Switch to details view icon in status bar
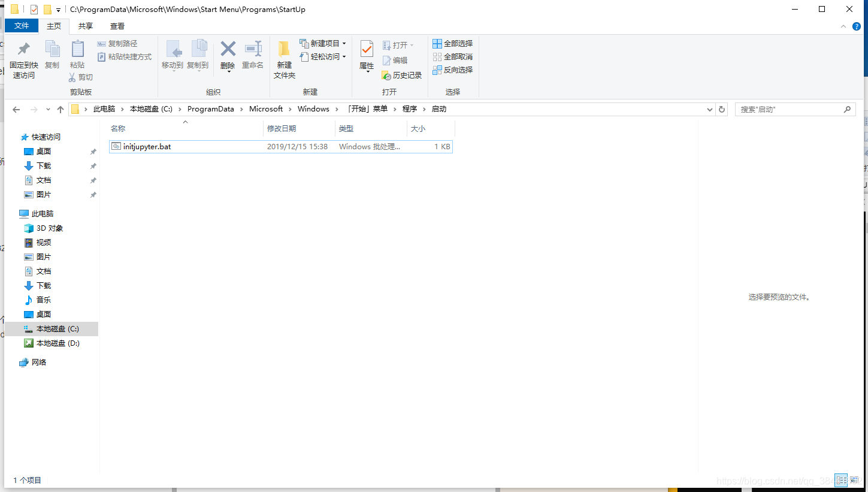 click(x=841, y=481)
